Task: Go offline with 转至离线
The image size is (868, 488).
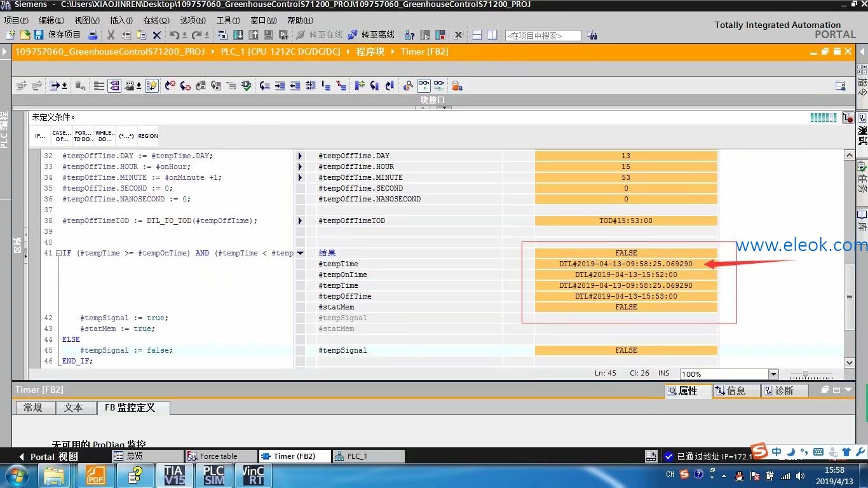Action: pos(372,35)
